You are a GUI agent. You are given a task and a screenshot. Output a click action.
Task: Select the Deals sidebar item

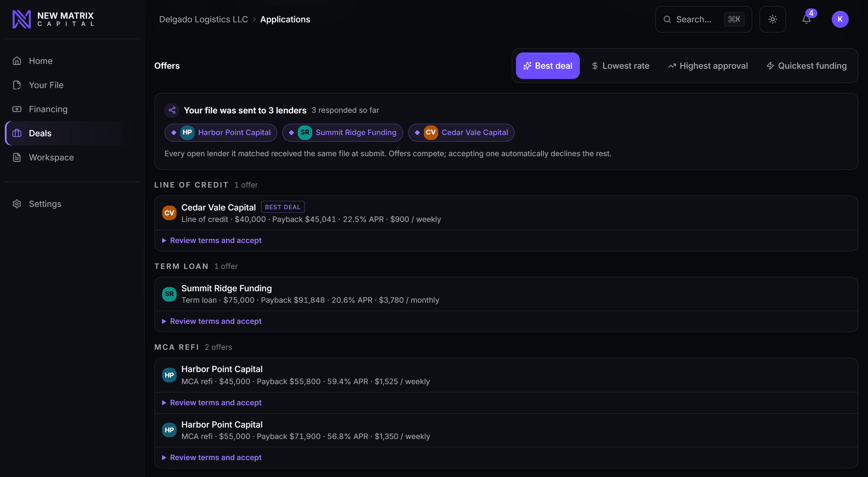pyautogui.click(x=72, y=133)
